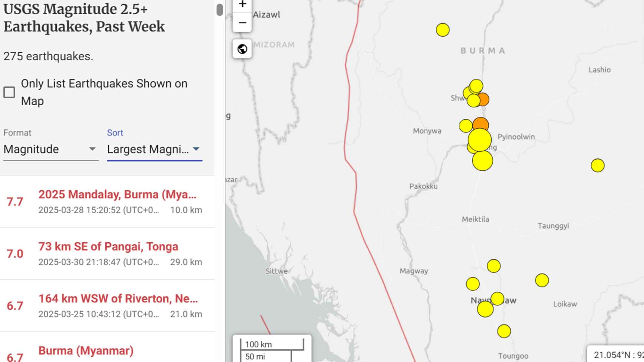Select the yellow marker south of Pyinoolwin, far east
This screenshot has width=644, height=362.
click(598, 165)
